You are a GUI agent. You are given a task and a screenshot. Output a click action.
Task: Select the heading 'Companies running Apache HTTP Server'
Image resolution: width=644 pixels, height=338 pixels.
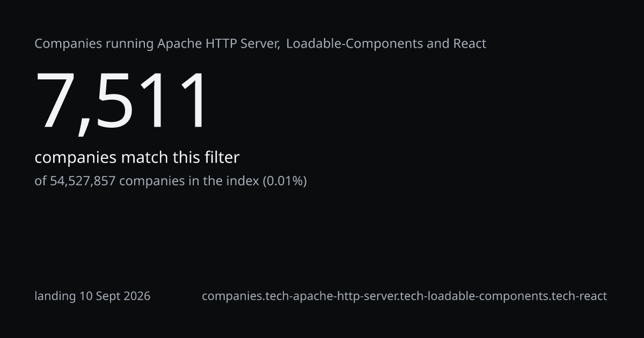[x=157, y=43]
